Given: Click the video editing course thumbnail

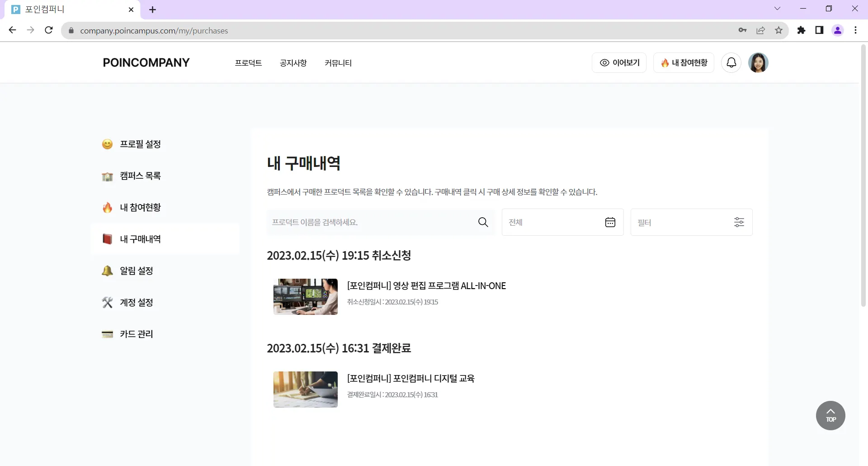Looking at the screenshot, I should click(306, 297).
